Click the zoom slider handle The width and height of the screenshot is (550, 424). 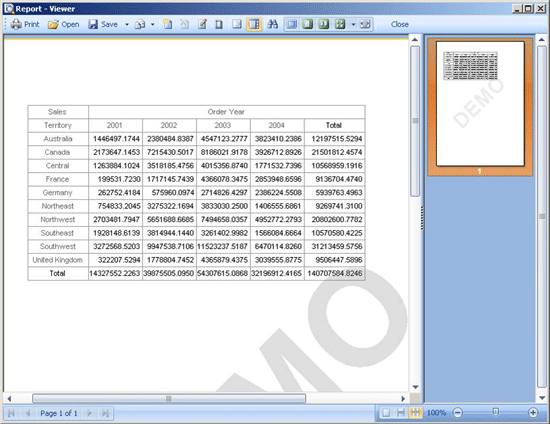tap(495, 412)
